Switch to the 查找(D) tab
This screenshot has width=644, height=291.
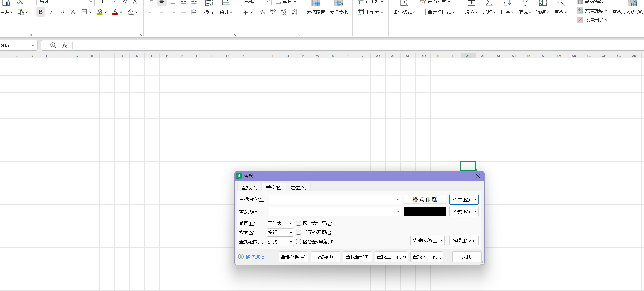coord(249,188)
